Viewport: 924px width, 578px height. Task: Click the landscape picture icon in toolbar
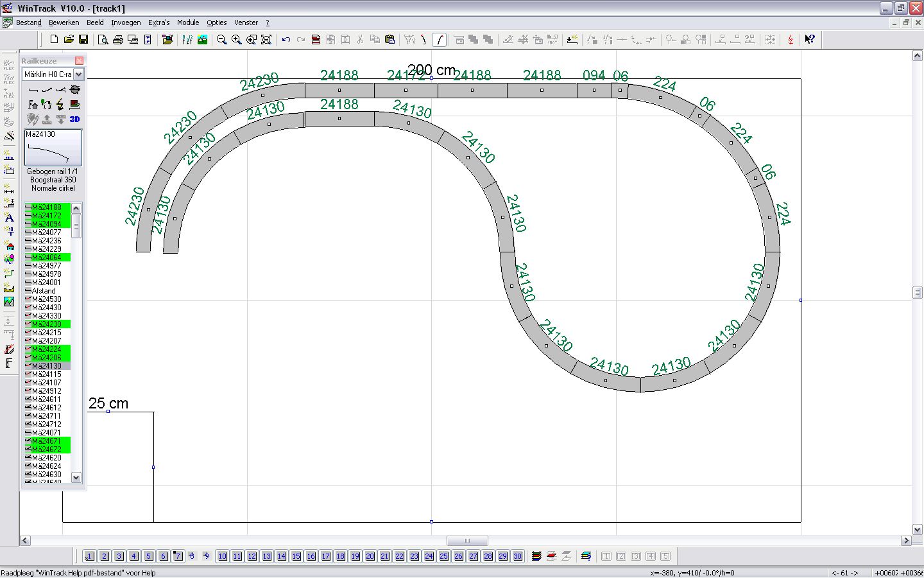203,40
